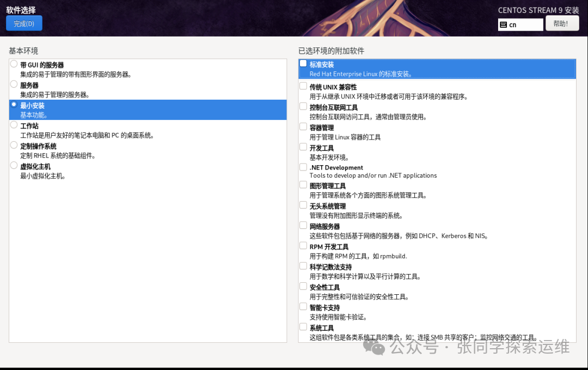
Task: Click the 完成(D) button
Action: tap(23, 23)
